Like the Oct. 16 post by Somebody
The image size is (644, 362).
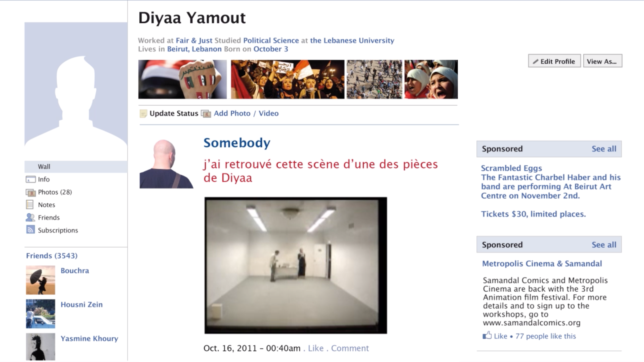[316, 348]
